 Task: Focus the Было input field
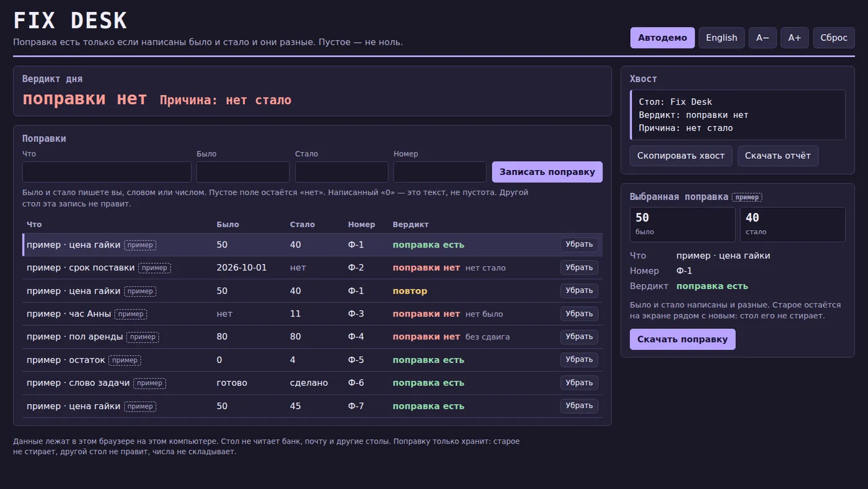[x=243, y=172]
